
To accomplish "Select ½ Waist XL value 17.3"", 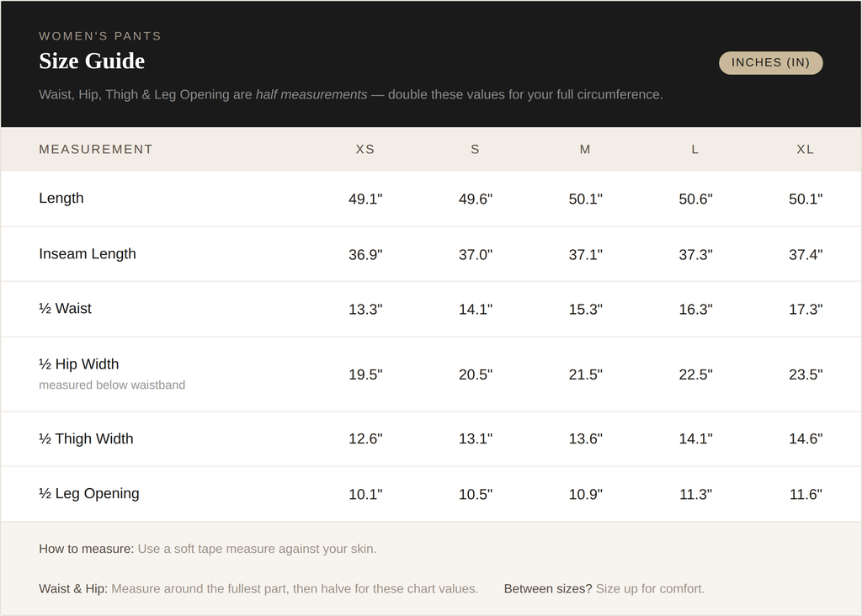I will (x=806, y=310).
